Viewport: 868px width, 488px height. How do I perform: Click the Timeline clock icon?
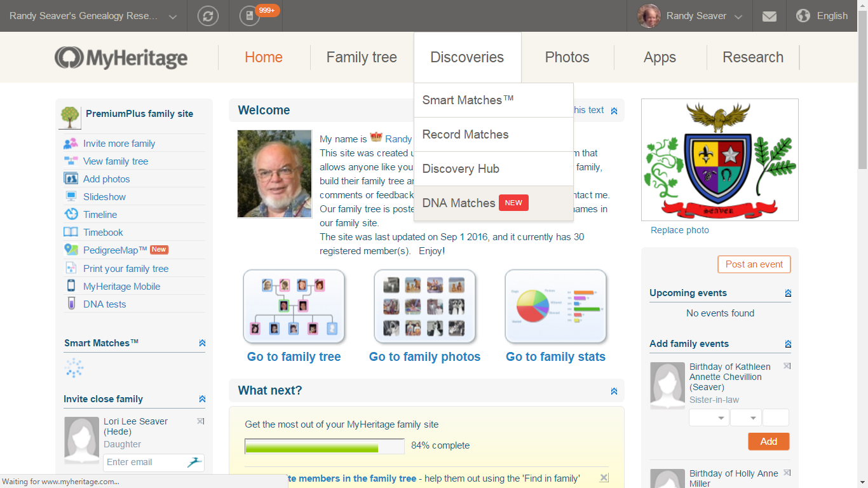point(71,215)
